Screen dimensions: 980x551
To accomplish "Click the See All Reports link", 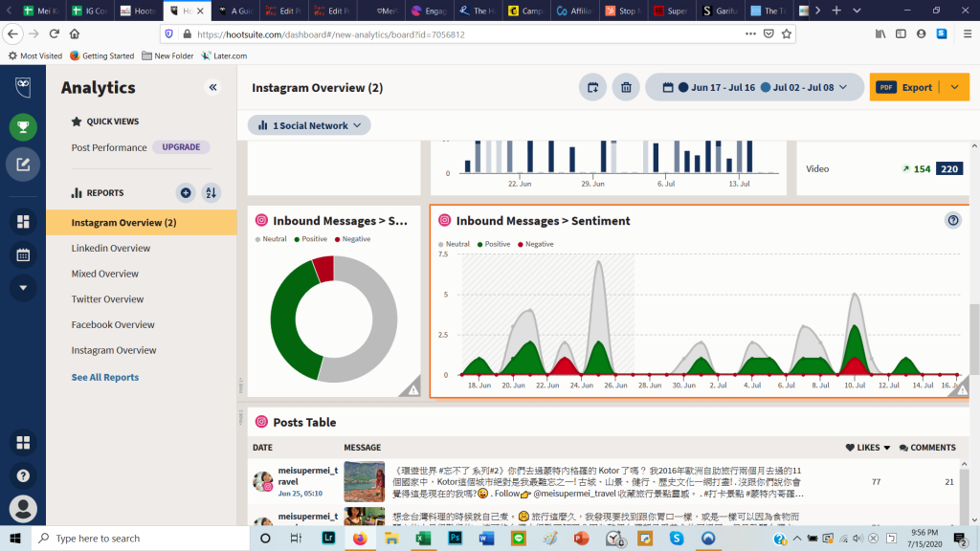I will click(105, 377).
